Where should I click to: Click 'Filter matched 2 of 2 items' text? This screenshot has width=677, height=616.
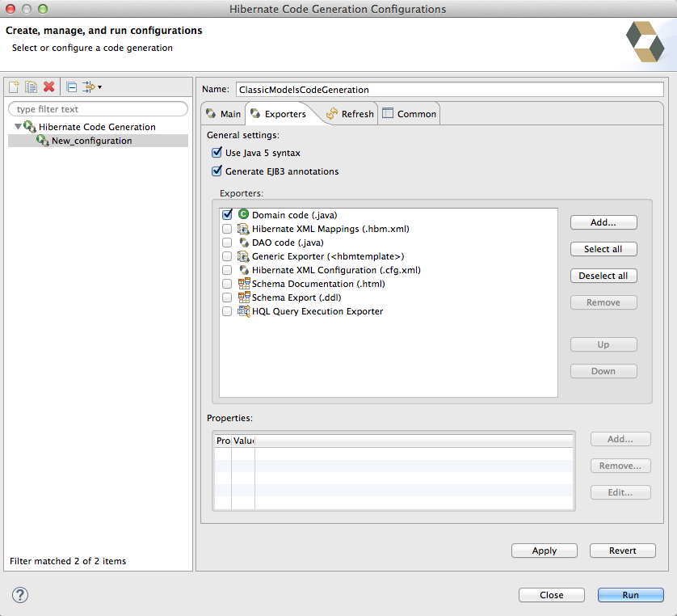coord(68,561)
